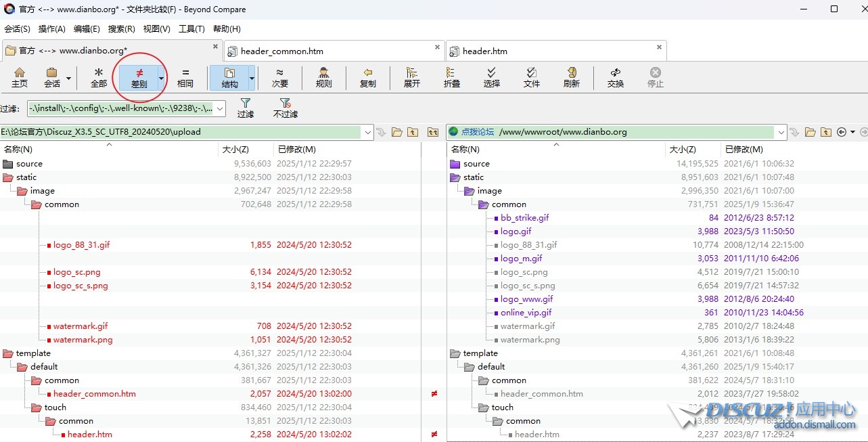Sort the left pane by 名称(N)
The height and width of the screenshot is (442, 868).
click(18, 150)
